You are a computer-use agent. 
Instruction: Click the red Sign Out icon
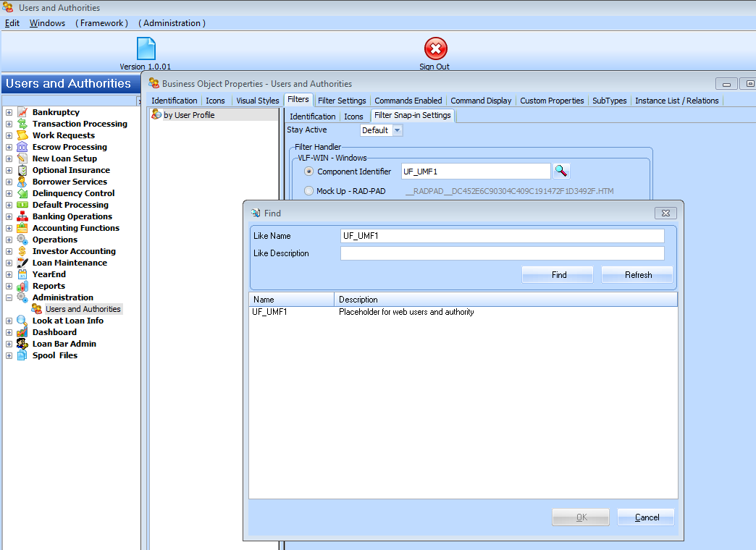pyautogui.click(x=435, y=49)
